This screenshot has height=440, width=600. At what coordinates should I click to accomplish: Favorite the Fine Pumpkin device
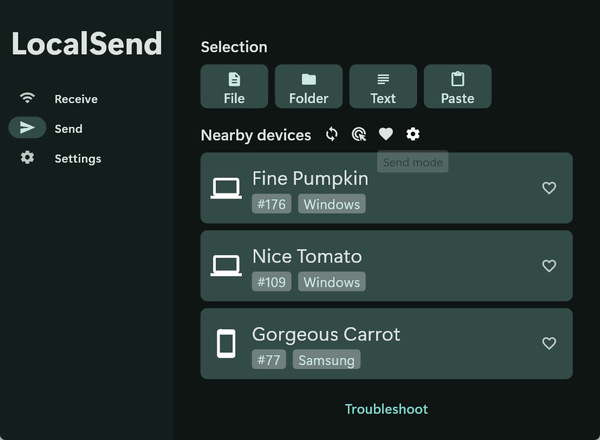coord(548,188)
